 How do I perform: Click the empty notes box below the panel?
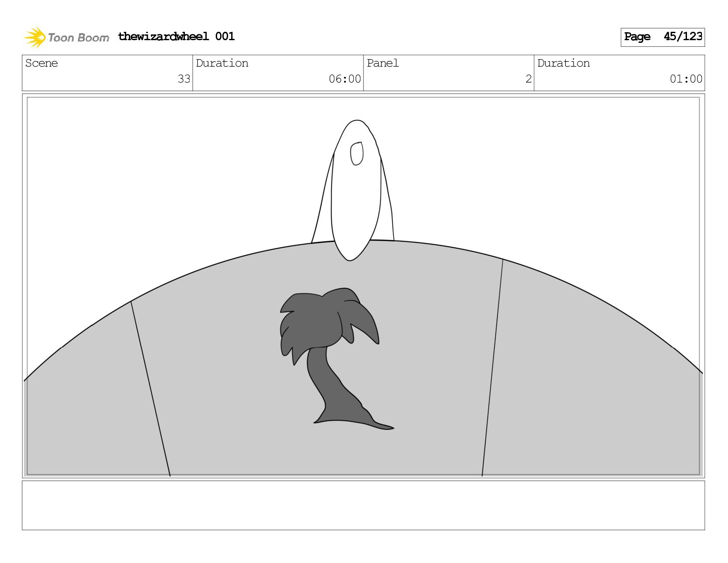pyautogui.click(x=363, y=505)
